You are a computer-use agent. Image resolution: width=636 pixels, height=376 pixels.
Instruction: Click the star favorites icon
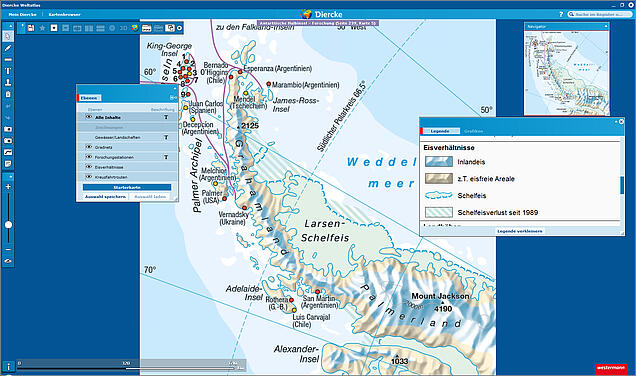click(x=42, y=28)
